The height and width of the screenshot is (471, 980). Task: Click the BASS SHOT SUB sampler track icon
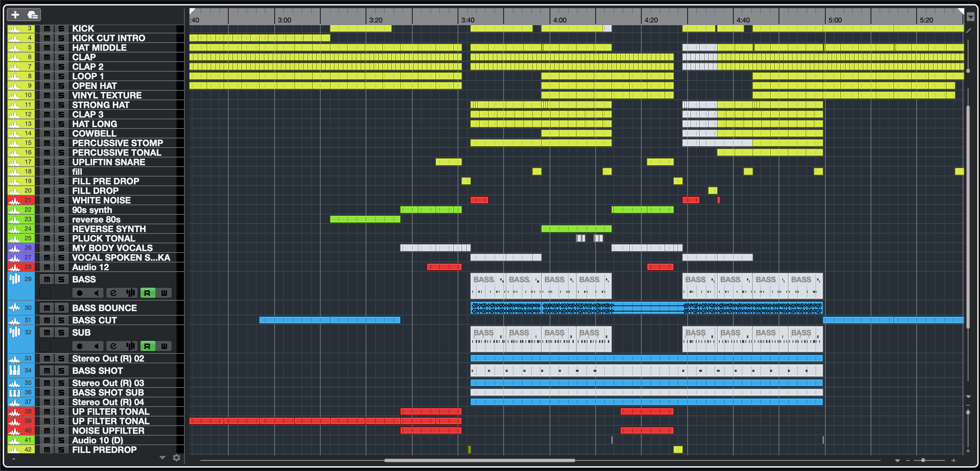(x=14, y=392)
